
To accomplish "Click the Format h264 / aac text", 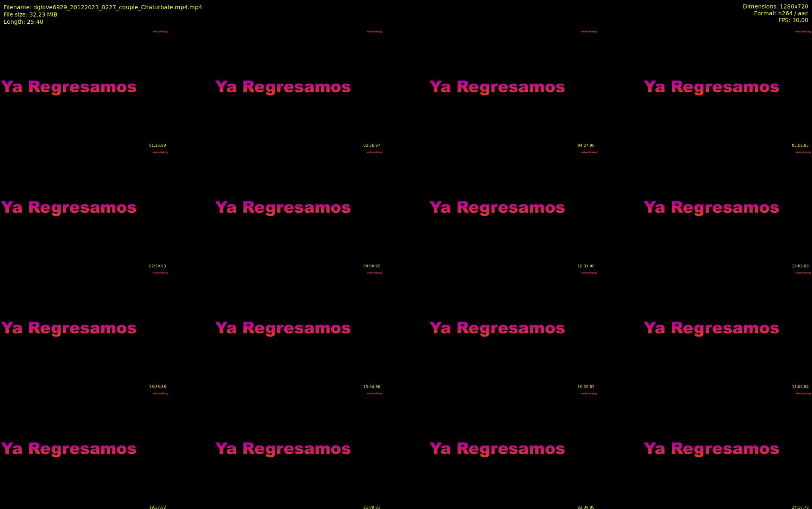I will click(781, 13).
